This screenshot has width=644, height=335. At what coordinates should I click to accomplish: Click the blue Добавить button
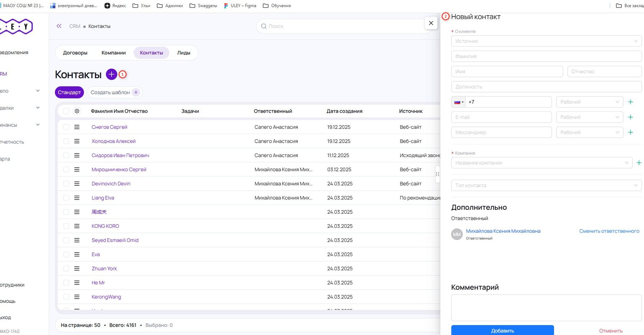(x=503, y=330)
